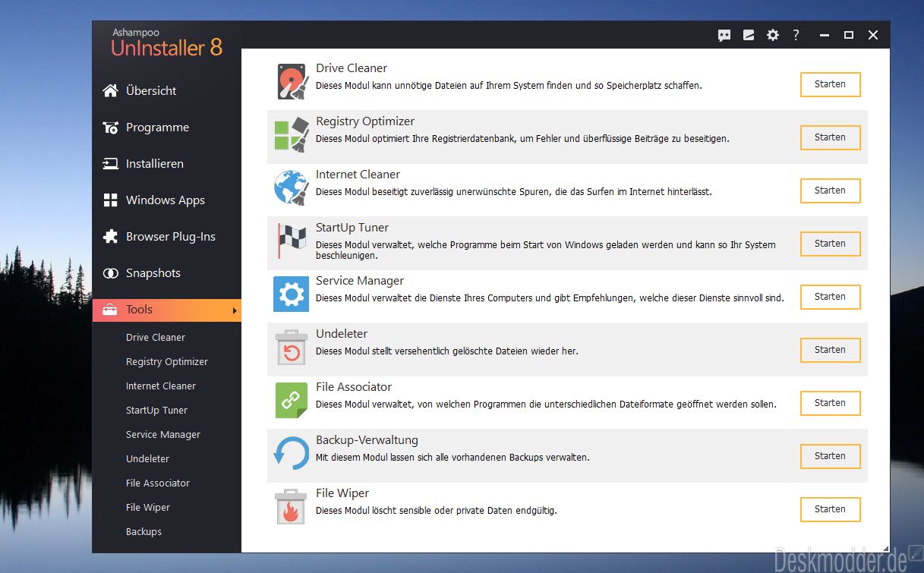924x573 pixels.
Task: Click the skin/theme icon in title bar
Action: pyautogui.click(x=749, y=35)
